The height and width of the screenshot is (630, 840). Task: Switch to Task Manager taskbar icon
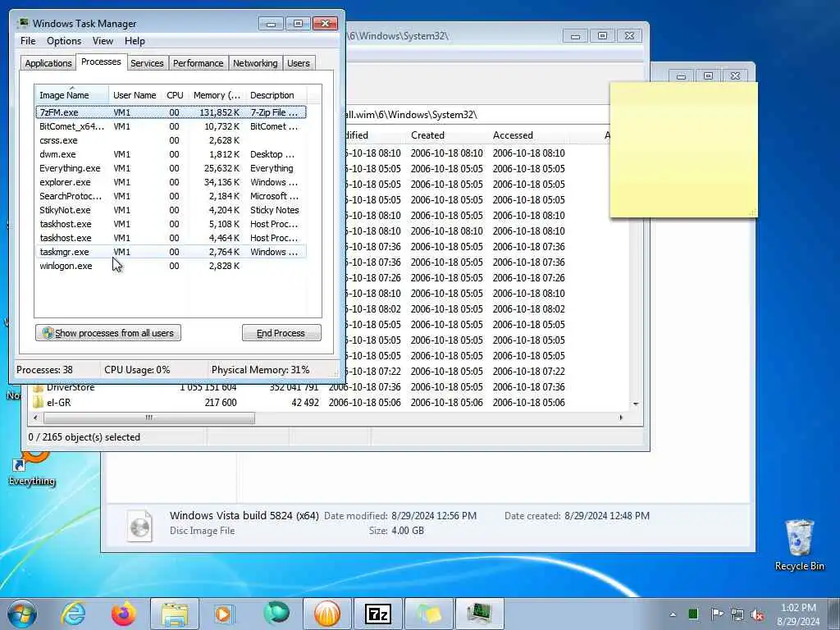click(x=479, y=614)
